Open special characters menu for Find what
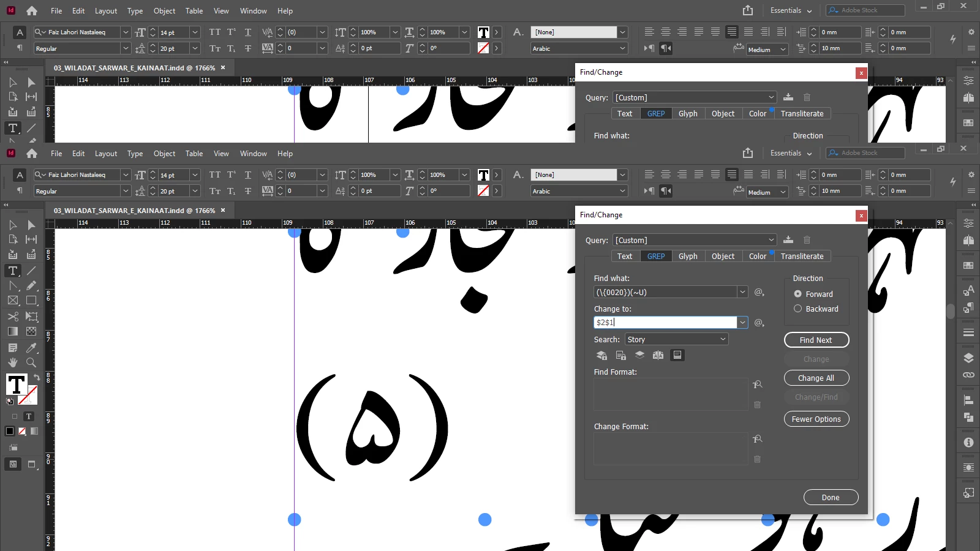Viewport: 980px width, 551px height. [x=759, y=292]
